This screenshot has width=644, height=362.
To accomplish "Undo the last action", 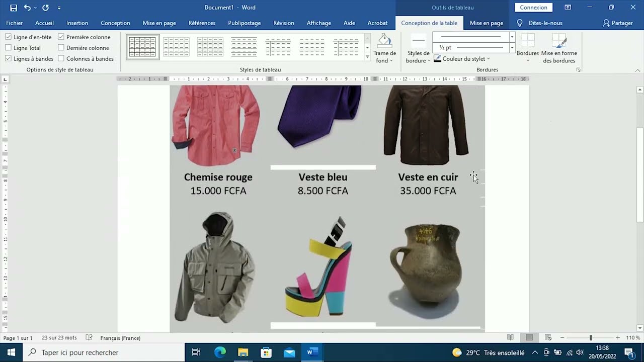I will click(x=27, y=8).
